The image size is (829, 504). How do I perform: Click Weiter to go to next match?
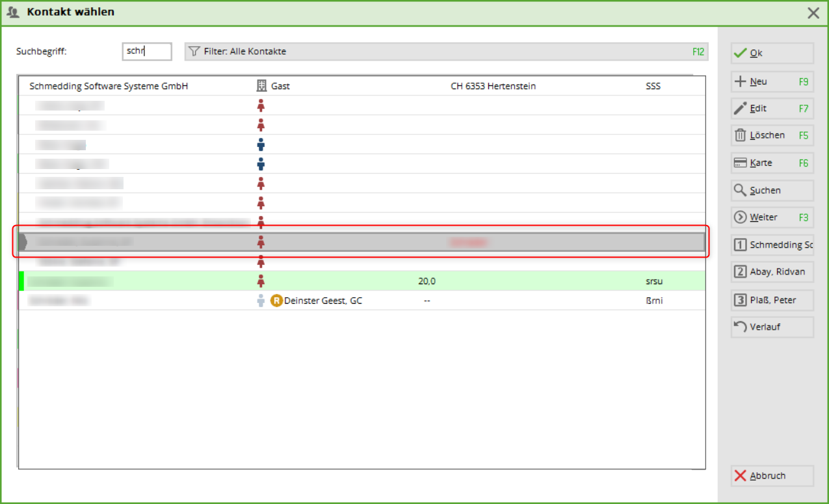click(x=772, y=217)
